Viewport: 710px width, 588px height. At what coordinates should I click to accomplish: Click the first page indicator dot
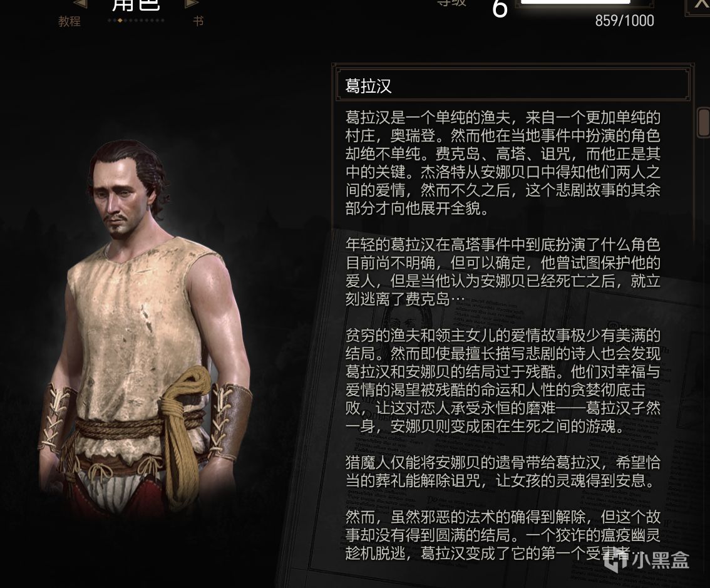(109, 21)
